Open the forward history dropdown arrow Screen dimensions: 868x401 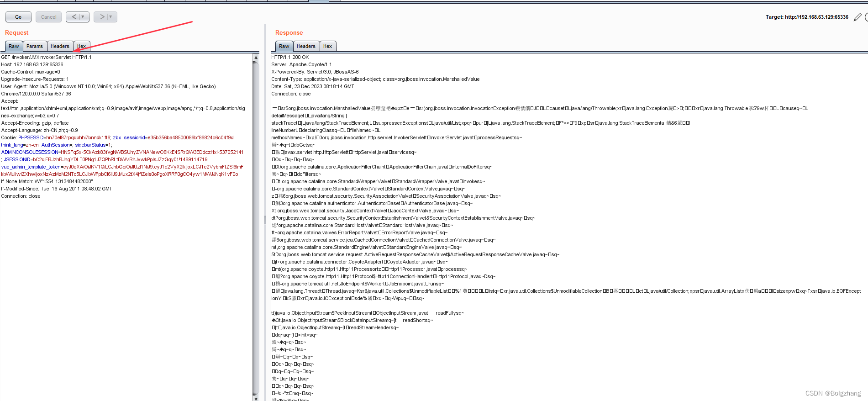click(x=111, y=17)
